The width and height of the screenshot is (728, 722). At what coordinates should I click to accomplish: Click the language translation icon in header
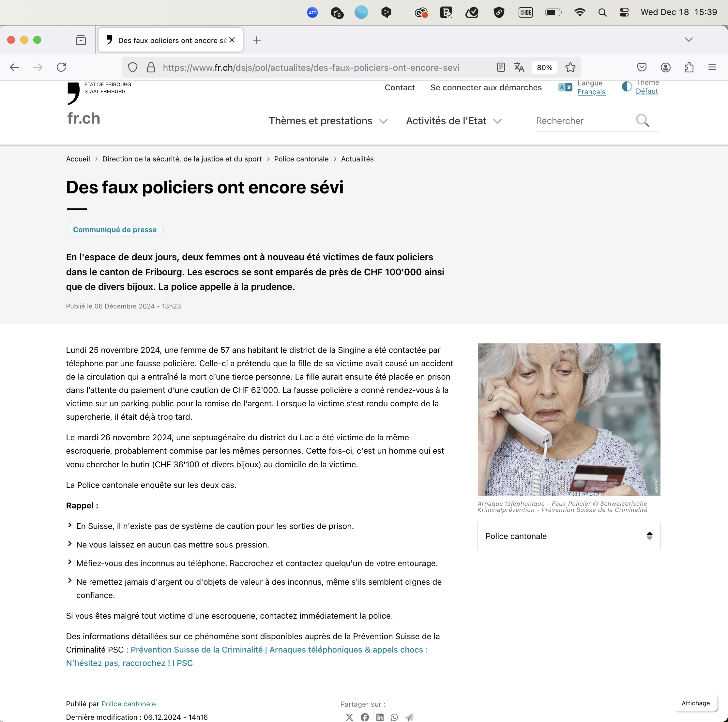565,87
